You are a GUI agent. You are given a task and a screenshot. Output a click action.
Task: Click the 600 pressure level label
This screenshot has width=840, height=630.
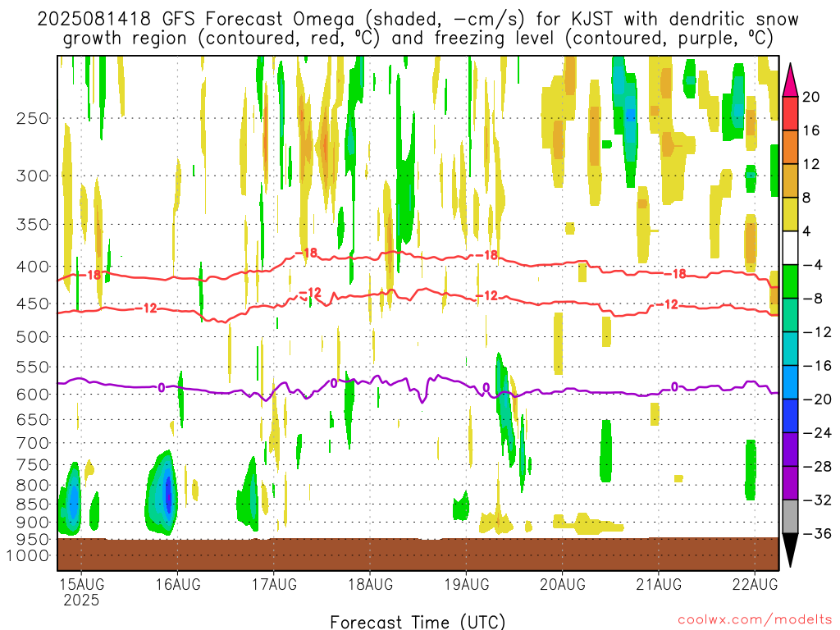tap(33, 395)
